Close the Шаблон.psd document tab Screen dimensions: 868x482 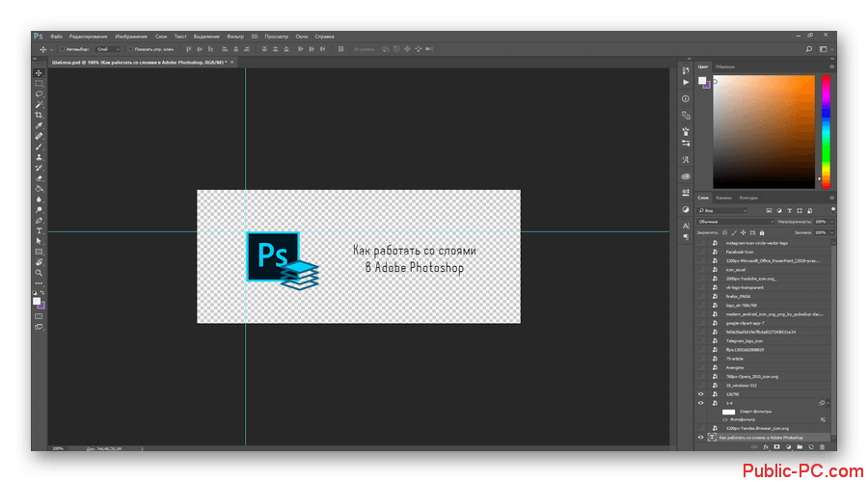[231, 62]
